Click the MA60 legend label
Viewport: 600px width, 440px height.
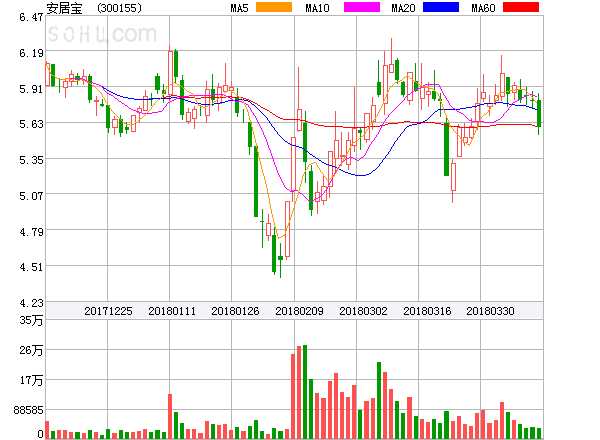tap(483, 8)
